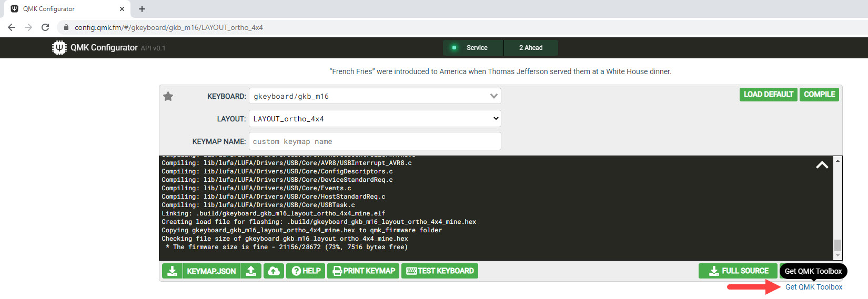Image resolution: width=868 pixels, height=299 pixels.
Task: Click the LOAD DEFAULT button
Action: click(x=768, y=95)
